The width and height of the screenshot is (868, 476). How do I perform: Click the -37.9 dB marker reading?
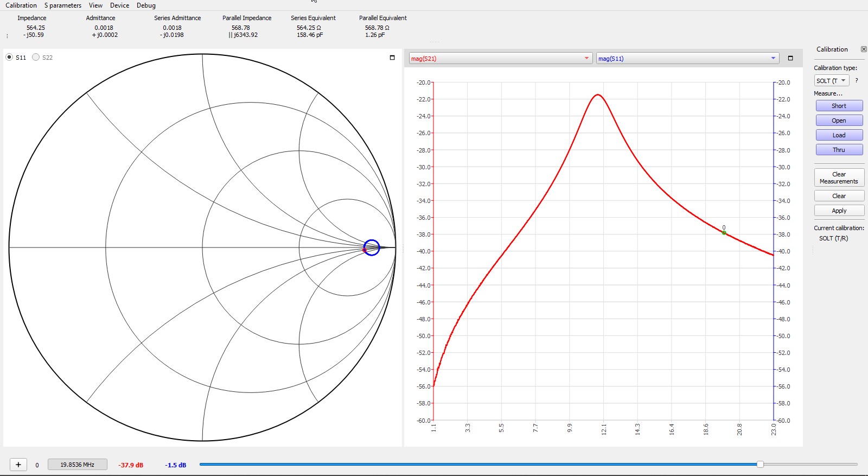coord(131,465)
